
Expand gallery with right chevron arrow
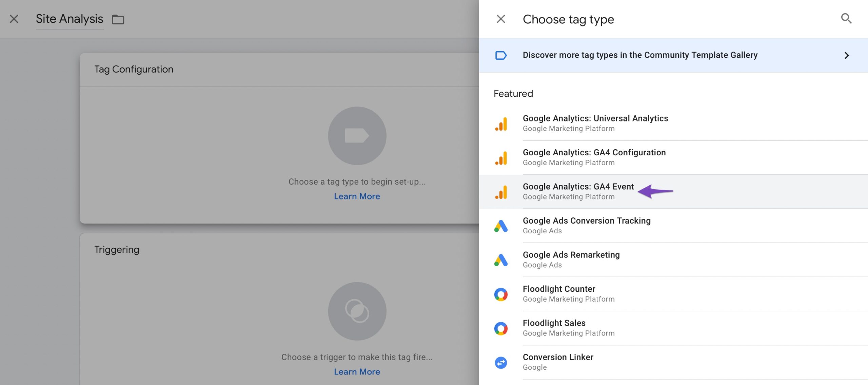[847, 55]
